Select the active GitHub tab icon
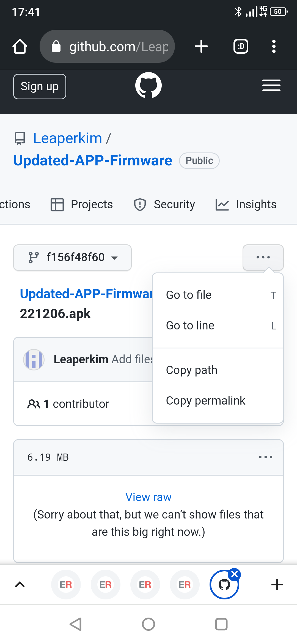Screen dimensions: 297x644 pos(224,585)
